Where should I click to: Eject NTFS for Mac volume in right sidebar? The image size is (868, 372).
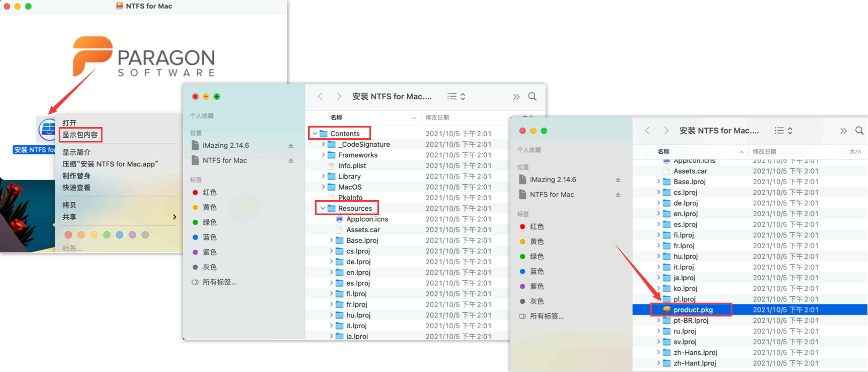click(618, 195)
